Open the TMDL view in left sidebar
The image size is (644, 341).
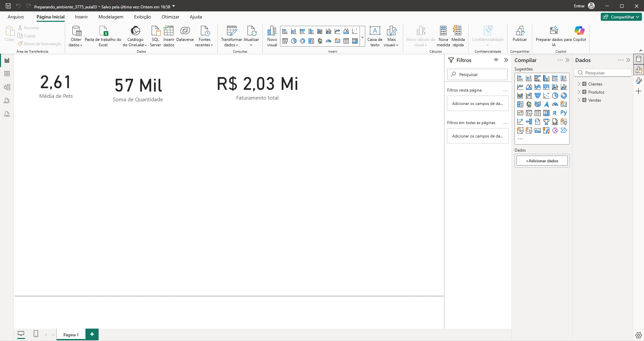[x=7, y=114]
